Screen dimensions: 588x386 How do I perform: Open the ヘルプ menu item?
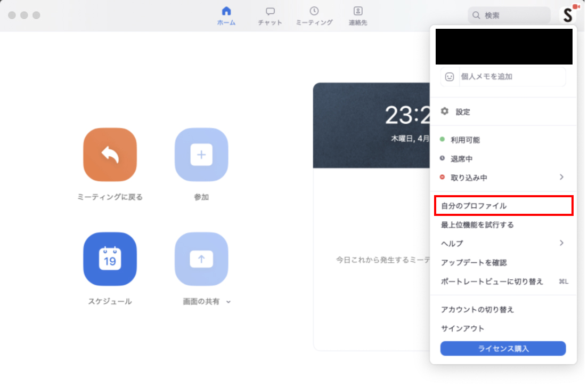coord(503,243)
